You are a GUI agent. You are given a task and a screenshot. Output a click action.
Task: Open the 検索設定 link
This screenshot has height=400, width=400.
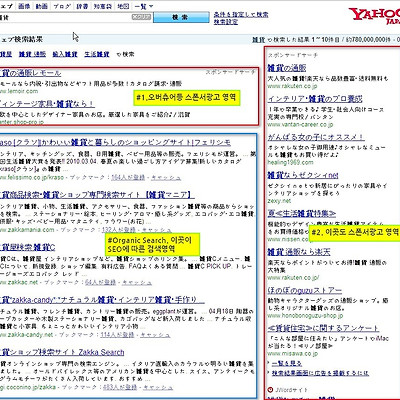226,22
